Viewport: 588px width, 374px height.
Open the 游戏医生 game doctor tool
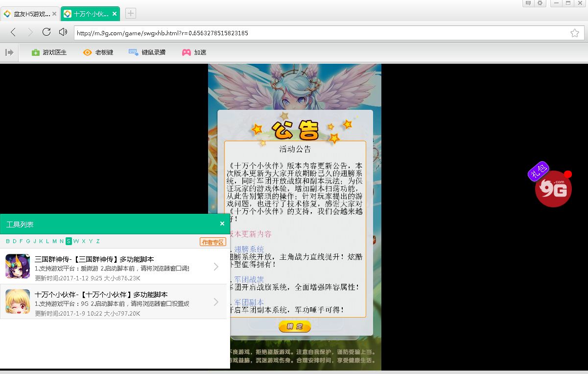[x=49, y=52]
